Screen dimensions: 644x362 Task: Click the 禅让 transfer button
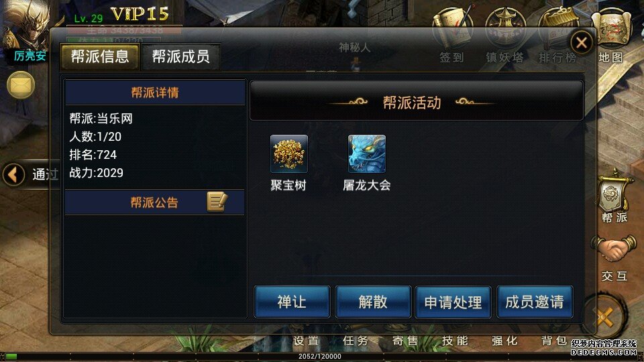click(292, 302)
